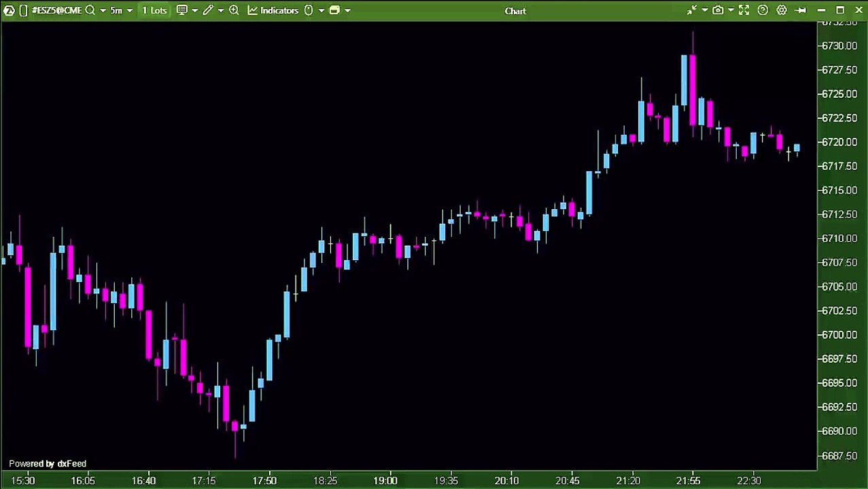Expand the screenshot camera dropdown arrow
This screenshot has width=868, height=489.
[731, 10]
